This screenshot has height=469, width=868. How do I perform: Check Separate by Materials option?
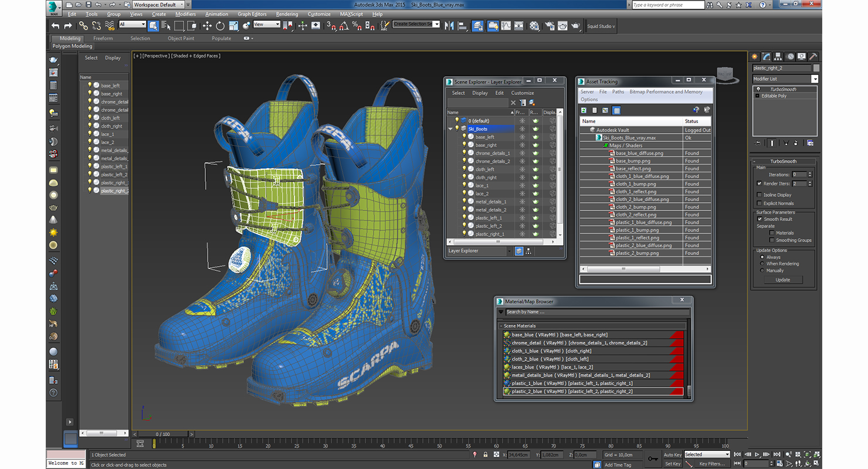point(772,233)
